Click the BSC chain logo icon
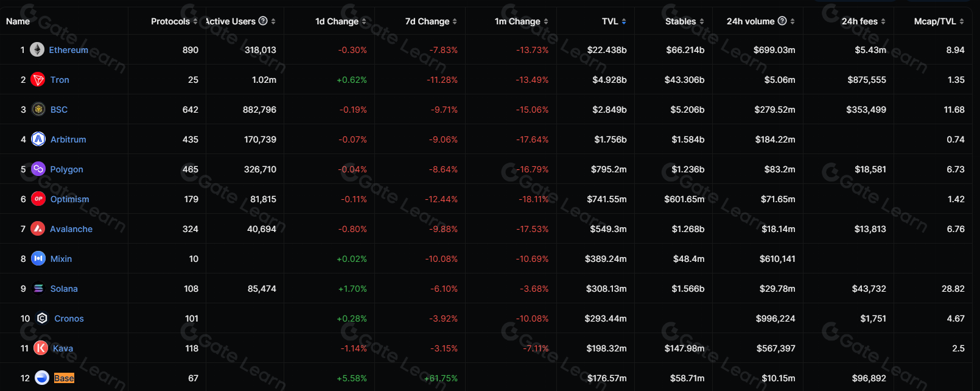 (x=38, y=110)
